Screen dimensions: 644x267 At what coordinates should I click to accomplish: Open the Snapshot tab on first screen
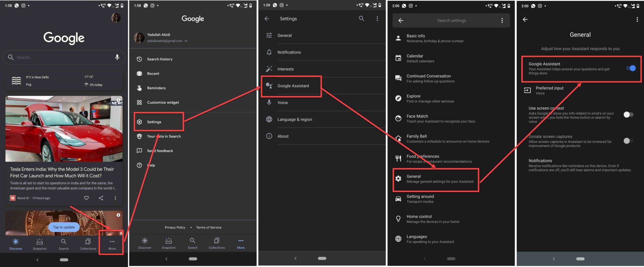coord(40,244)
